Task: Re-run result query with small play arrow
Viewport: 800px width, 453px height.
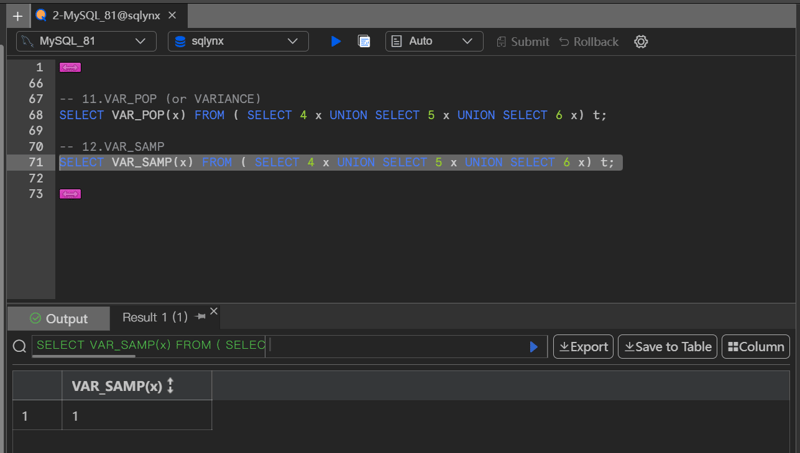Action: (x=534, y=347)
